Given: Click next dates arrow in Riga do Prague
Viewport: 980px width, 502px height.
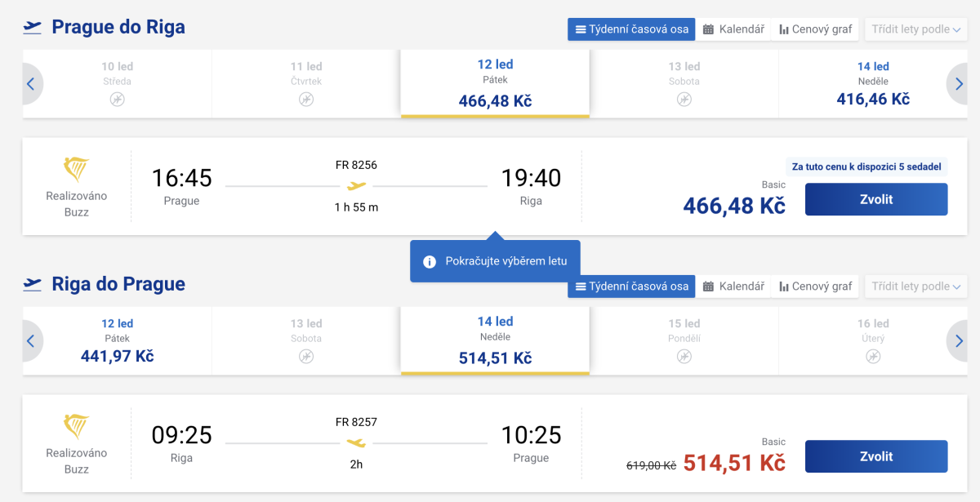Looking at the screenshot, I should 956,340.
